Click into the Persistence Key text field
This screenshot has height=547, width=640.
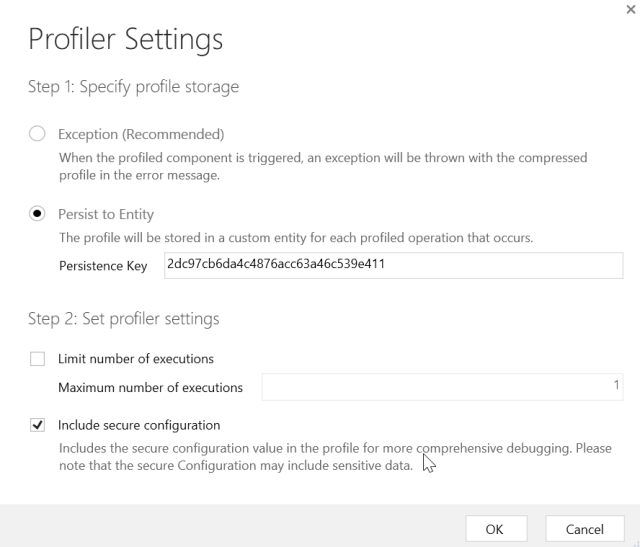(x=393, y=265)
